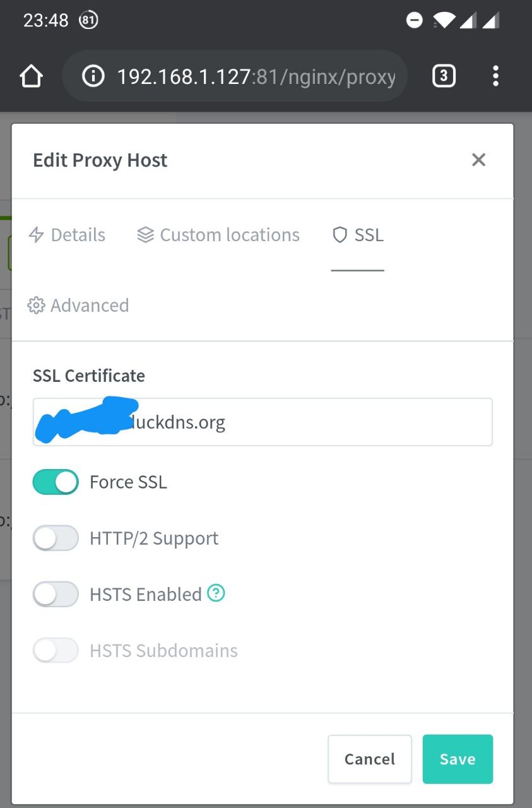
Task: Click the lightning bolt Details icon
Action: point(37,235)
